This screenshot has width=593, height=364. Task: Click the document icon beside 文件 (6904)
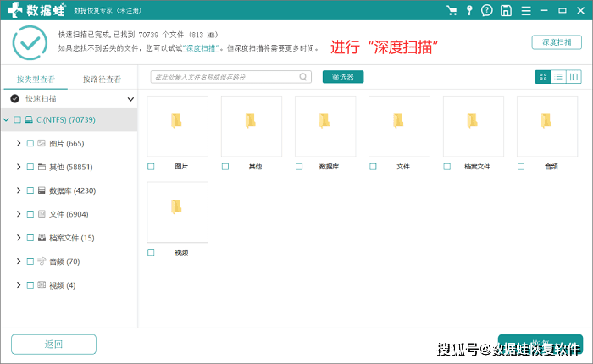point(42,214)
